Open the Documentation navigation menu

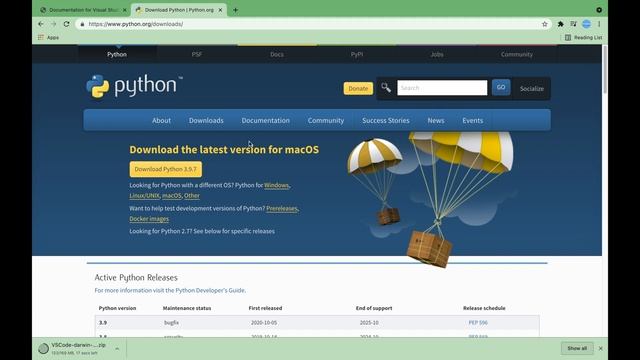266,120
